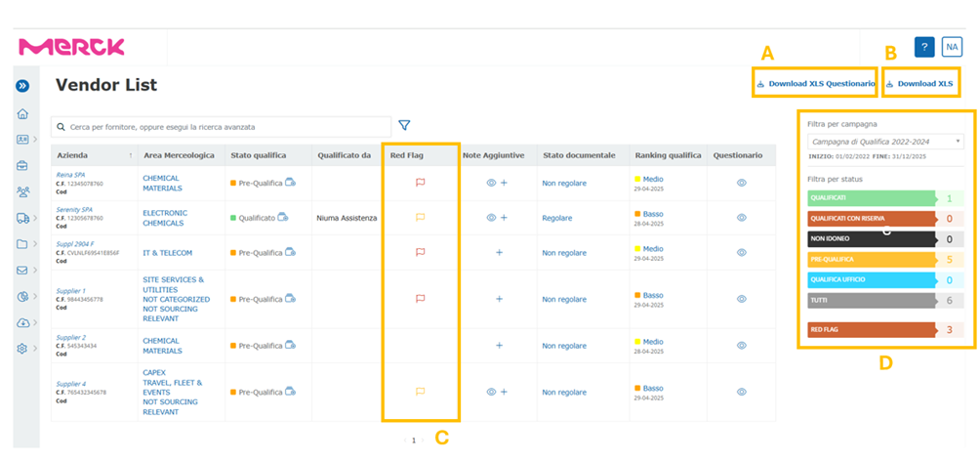Filter by Pre-Qualifica status
Viewport: 980px width, 461px height.
tap(884, 260)
